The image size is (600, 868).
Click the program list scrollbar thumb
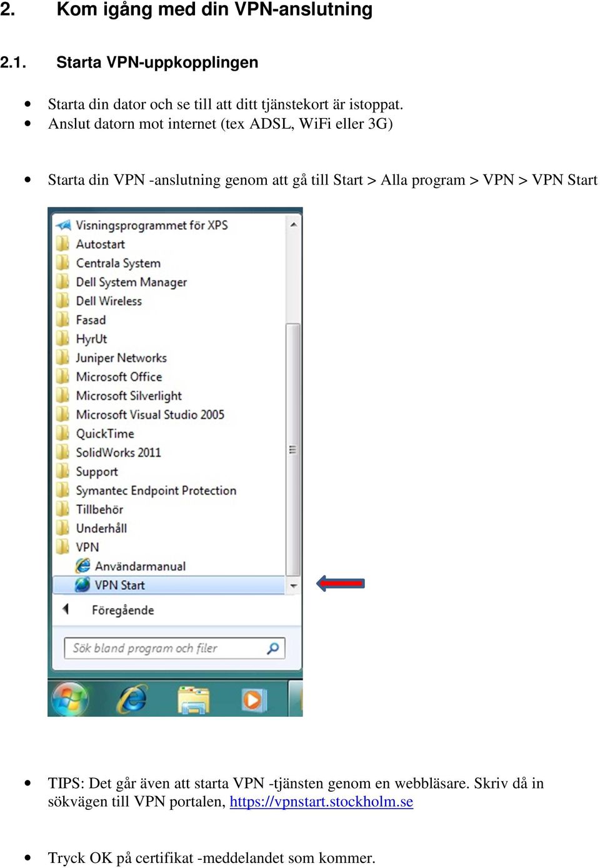[293, 449]
